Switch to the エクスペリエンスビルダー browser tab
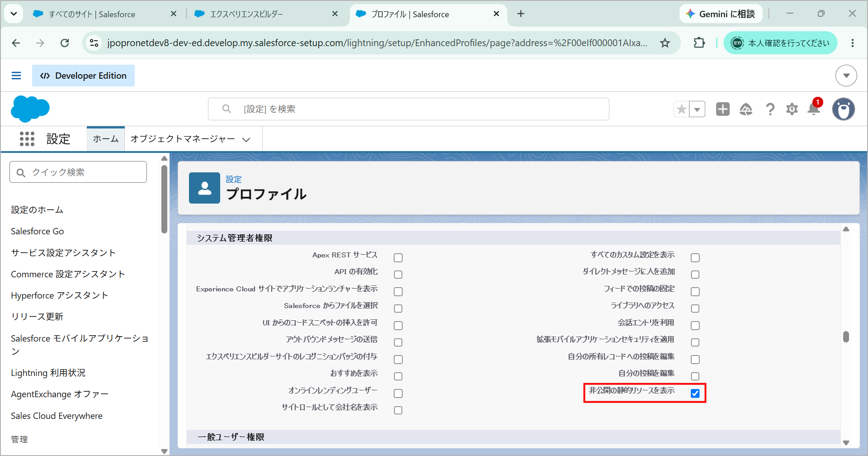 [x=246, y=14]
